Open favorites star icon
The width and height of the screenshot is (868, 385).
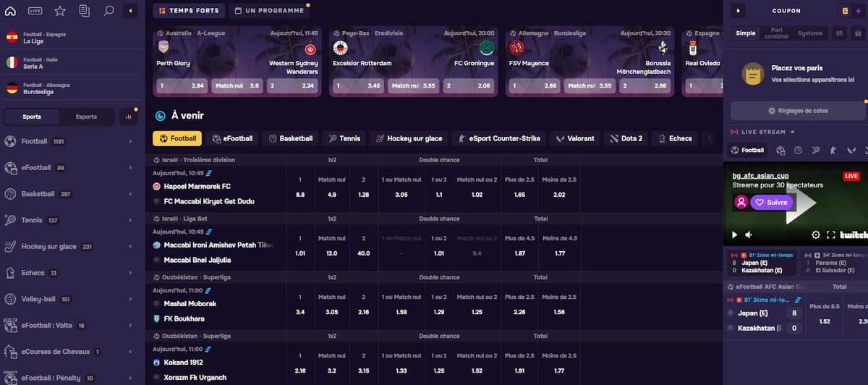[x=60, y=11]
